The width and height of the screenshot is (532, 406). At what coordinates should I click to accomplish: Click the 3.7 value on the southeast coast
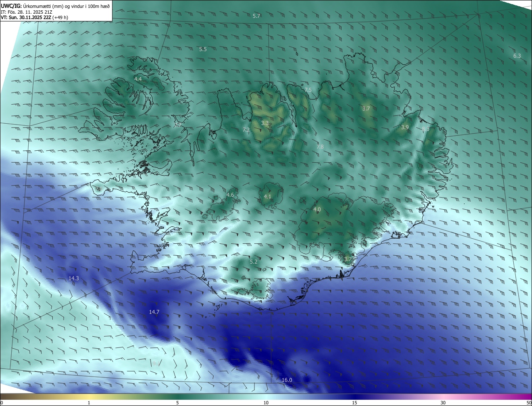pyautogui.click(x=348, y=259)
